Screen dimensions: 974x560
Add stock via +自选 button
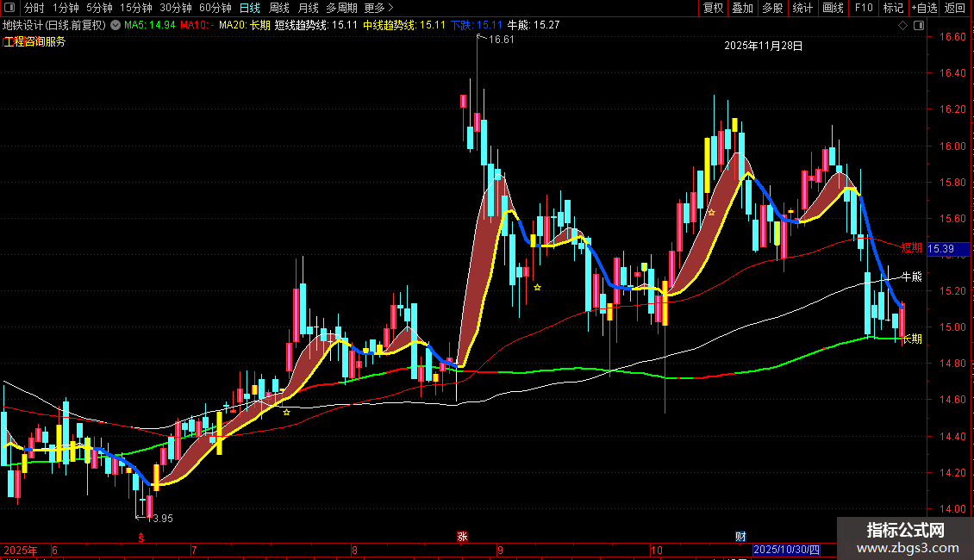click(x=924, y=8)
